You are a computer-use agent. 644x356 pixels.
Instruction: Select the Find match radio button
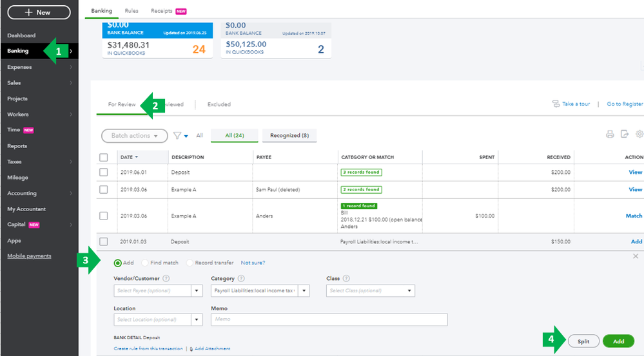point(145,263)
